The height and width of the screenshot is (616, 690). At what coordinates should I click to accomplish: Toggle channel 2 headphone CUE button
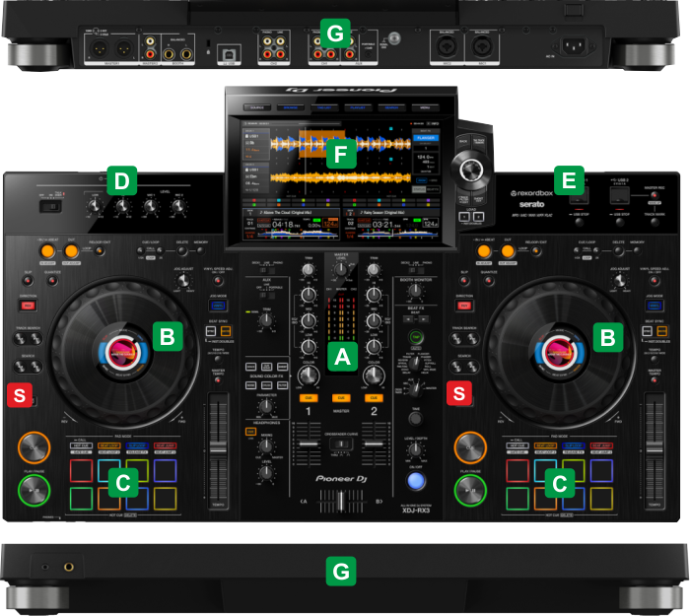(374, 398)
